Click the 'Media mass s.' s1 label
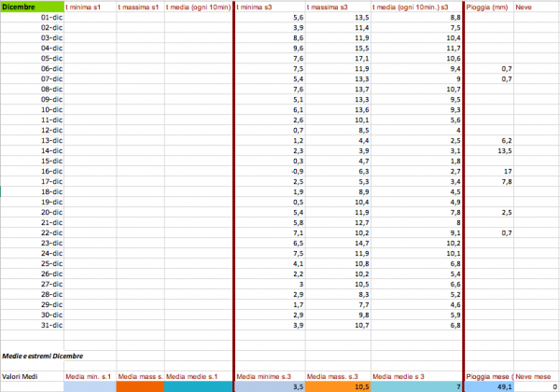The height and width of the screenshot is (392, 560). click(x=140, y=376)
